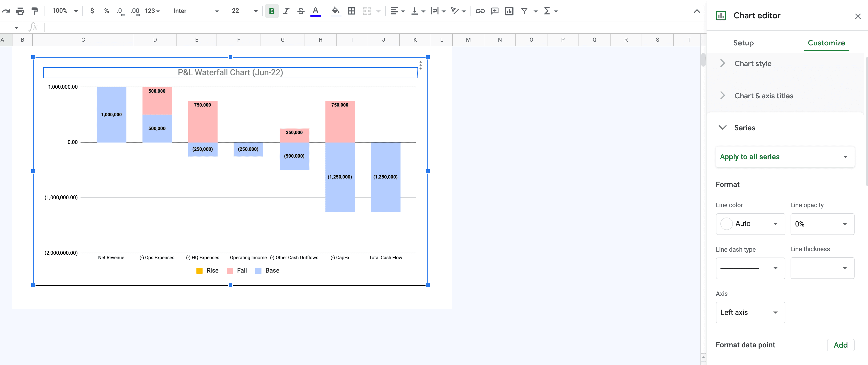Collapse toolbar with up chevron
Image resolution: width=868 pixels, height=365 pixels.
click(697, 11)
